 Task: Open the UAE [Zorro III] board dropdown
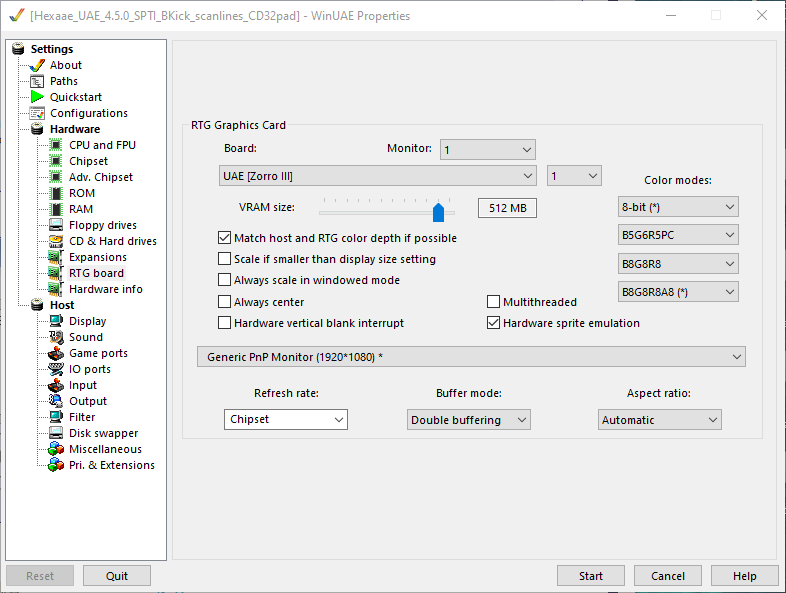pos(377,176)
